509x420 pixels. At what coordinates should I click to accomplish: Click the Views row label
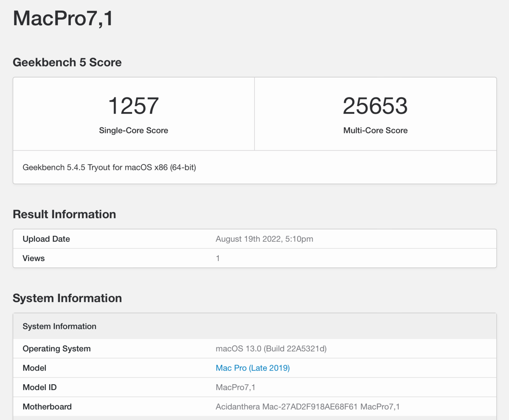(x=33, y=258)
